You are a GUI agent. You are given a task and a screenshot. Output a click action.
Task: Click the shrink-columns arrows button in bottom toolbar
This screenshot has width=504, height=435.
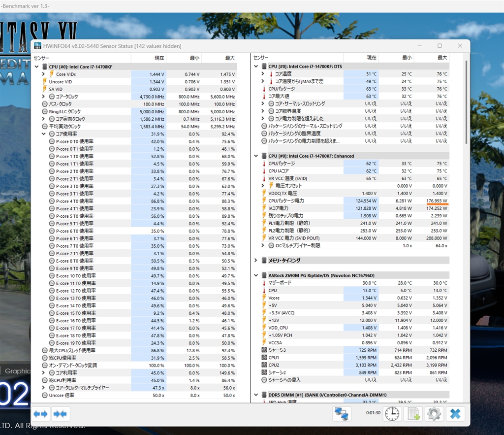click(60, 414)
